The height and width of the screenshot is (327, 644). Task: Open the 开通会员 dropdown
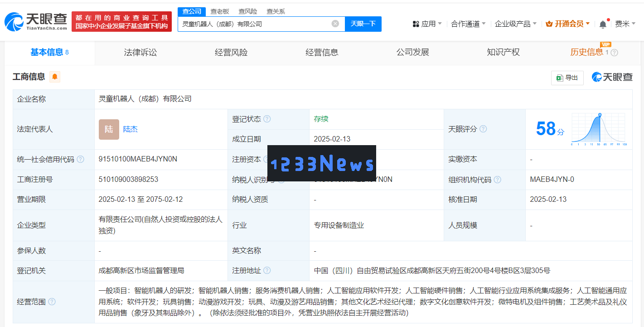click(x=568, y=24)
